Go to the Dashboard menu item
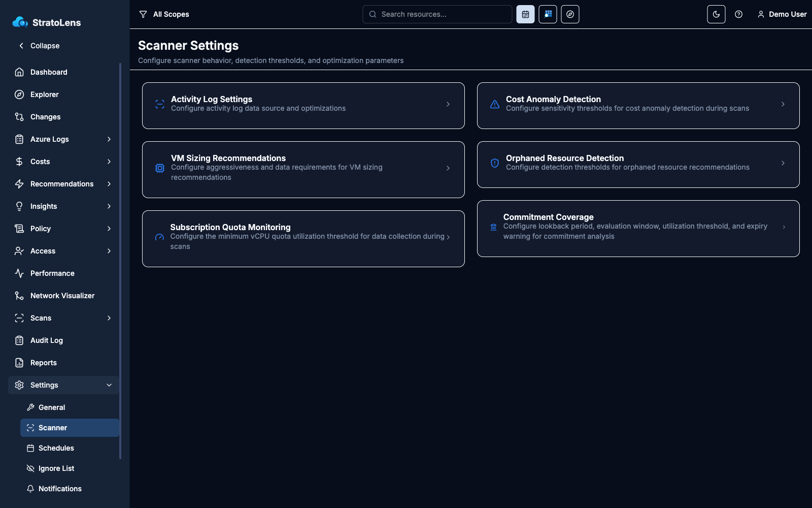 pos(63,72)
